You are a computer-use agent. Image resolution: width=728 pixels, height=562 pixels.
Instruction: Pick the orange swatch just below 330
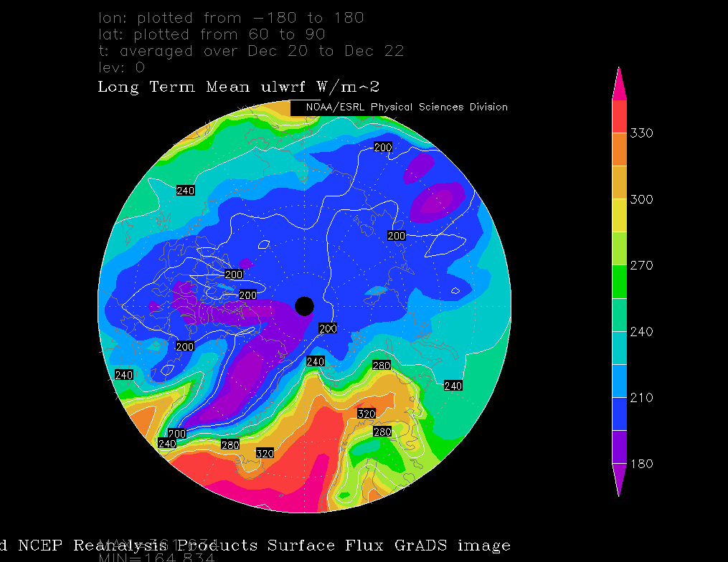pos(620,149)
